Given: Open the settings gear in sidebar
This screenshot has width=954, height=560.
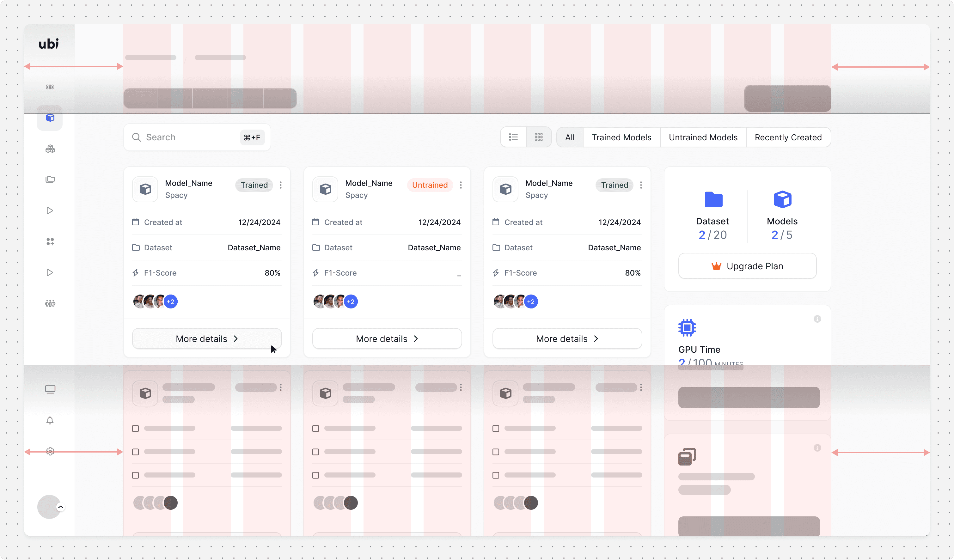Looking at the screenshot, I should tap(50, 451).
